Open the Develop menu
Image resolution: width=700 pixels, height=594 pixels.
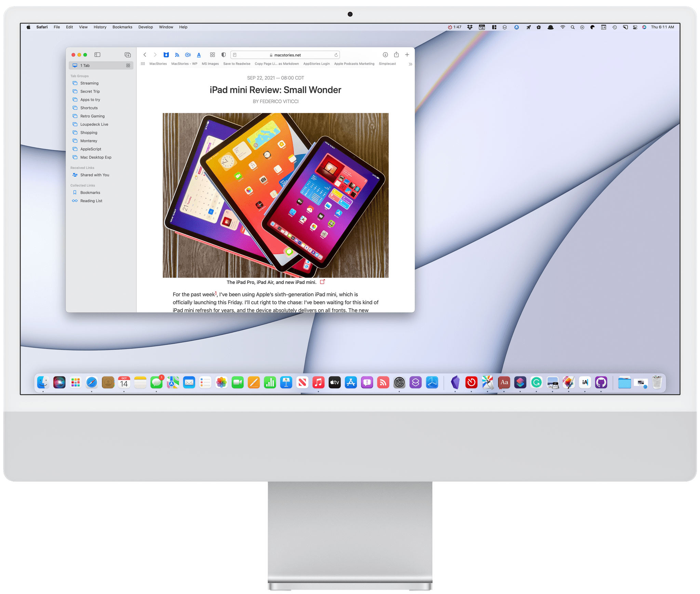click(146, 27)
